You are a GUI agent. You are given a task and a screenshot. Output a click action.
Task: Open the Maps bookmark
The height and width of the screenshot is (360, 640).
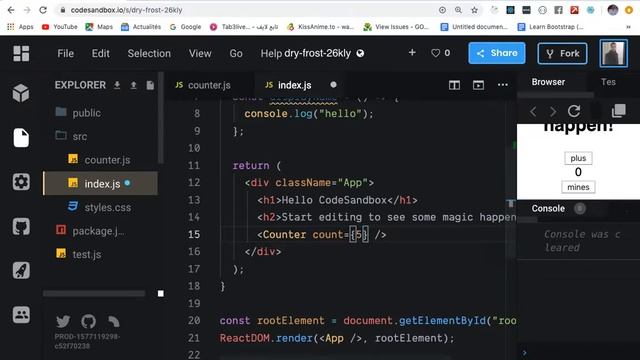[x=99, y=27]
